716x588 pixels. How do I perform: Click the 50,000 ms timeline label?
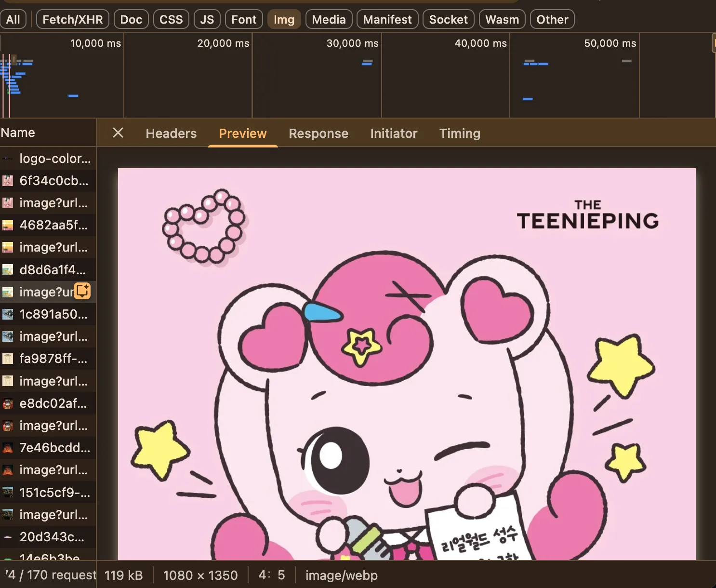[610, 43]
